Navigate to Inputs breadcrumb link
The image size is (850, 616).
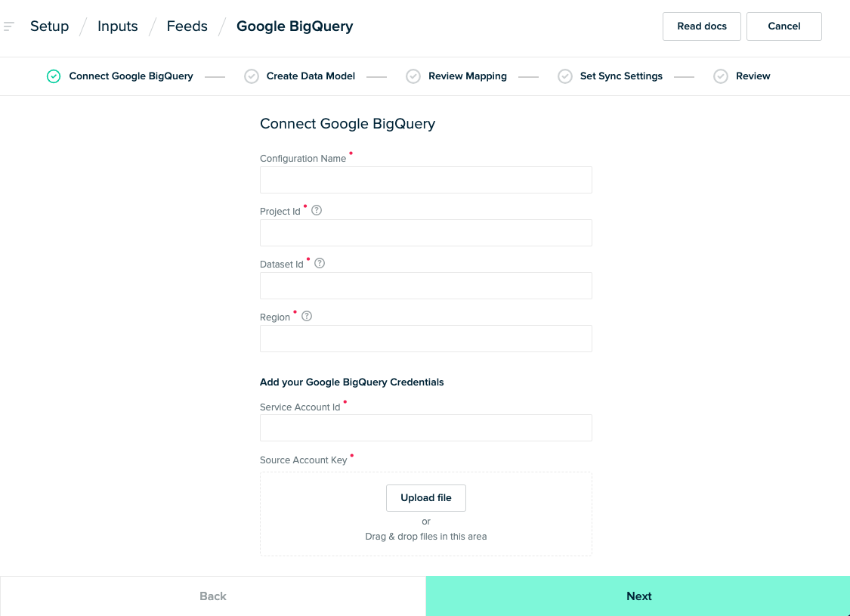click(118, 26)
